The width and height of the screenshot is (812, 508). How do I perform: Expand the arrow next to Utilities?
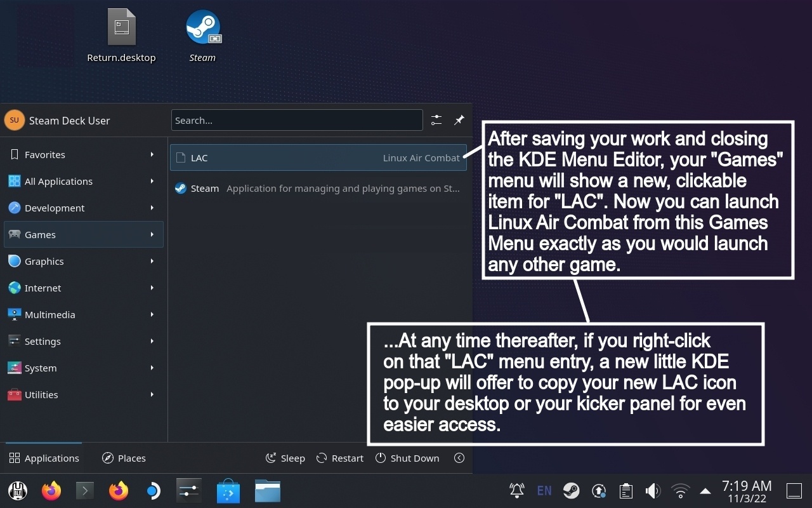pos(152,394)
